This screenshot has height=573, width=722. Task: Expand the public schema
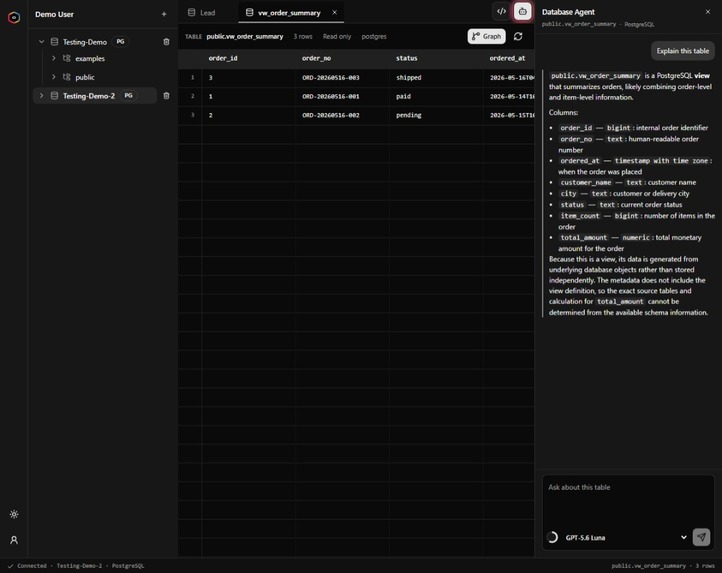click(x=53, y=77)
